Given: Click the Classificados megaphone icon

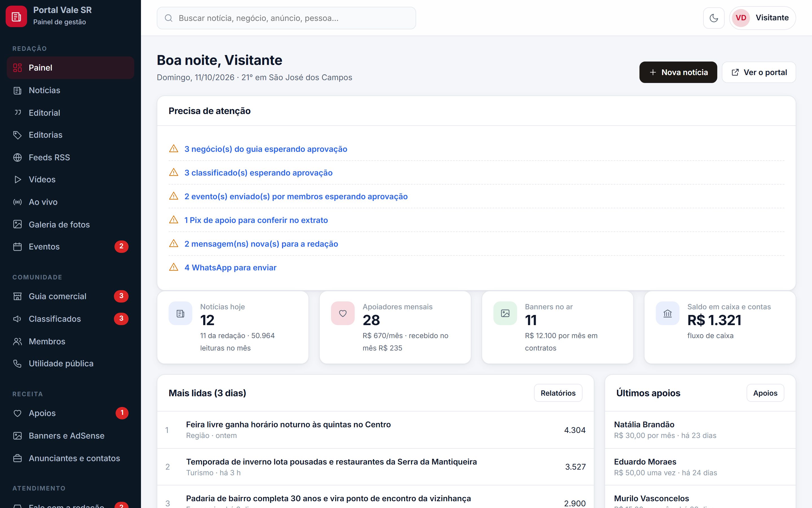Looking at the screenshot, I should [17, 319].
